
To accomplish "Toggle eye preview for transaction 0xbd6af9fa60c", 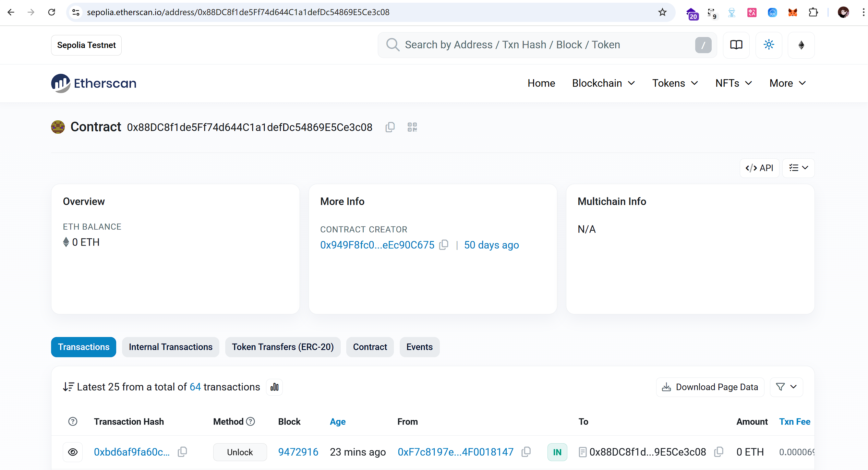I will (73, 452).
